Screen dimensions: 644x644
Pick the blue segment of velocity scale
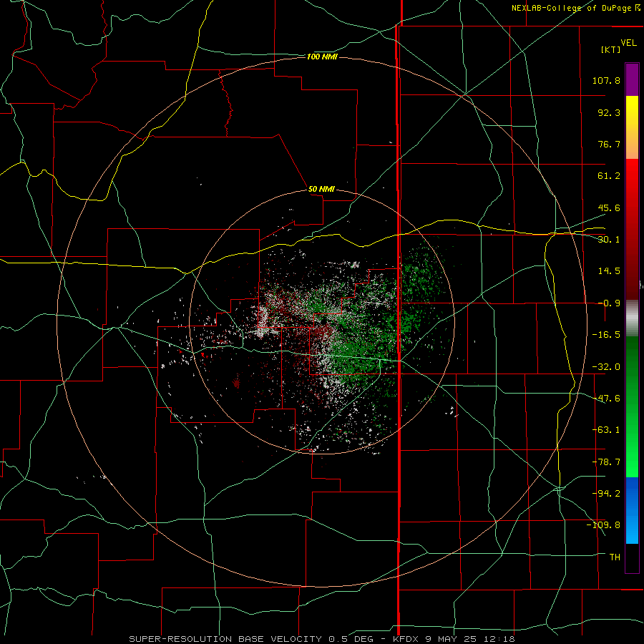point(632,510)
